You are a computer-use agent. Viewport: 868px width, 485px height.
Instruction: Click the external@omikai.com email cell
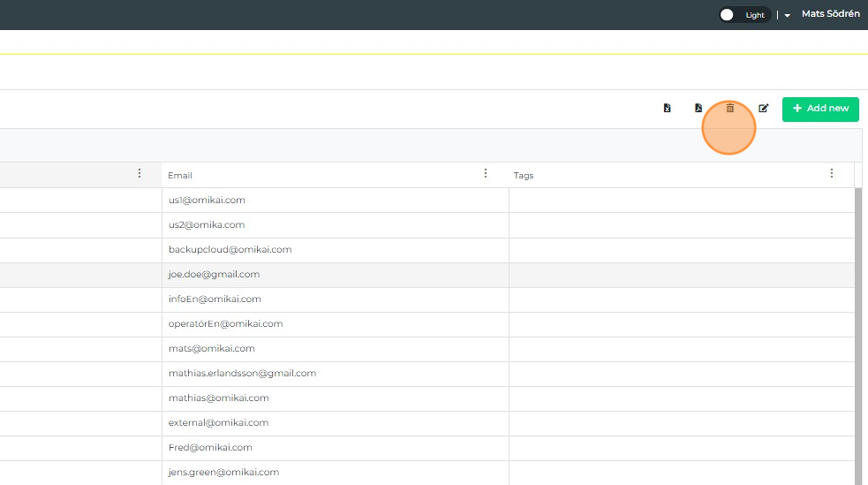click(x=218, y=423)
